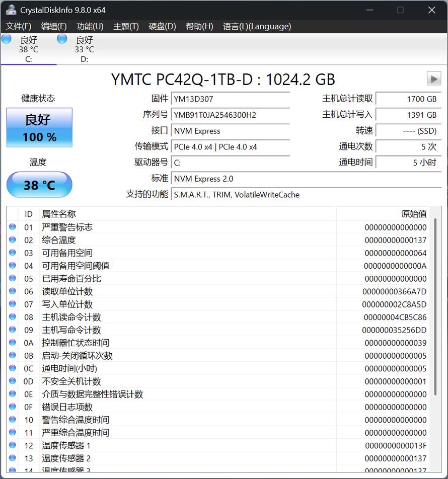Click status orb for 错误日志项数 row
Screen dimensions: 448x479
coord(12,407)
